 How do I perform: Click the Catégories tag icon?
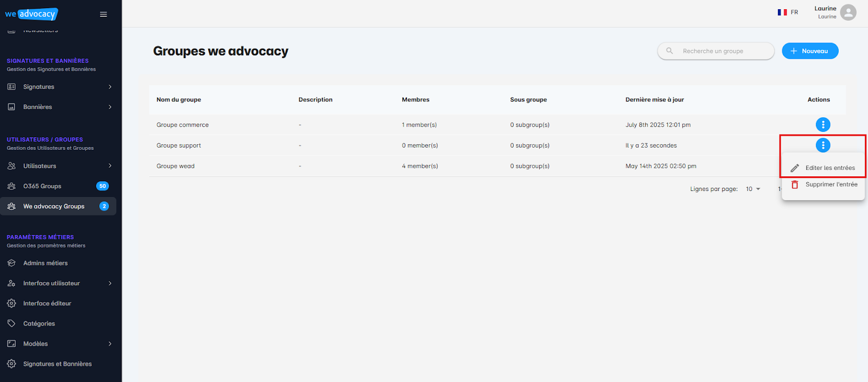(x=11, y=323)
